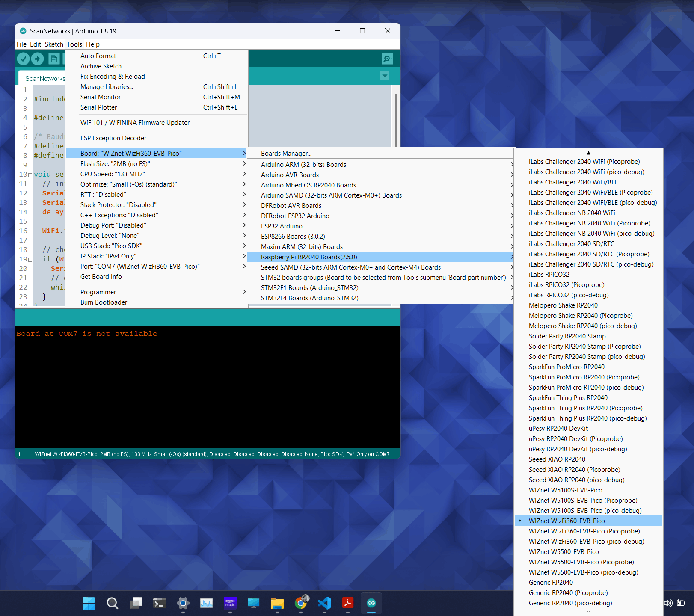This screenshot has width=694, height=616.
Task: Select Melopero Shake RP2040 board
Action: [588, 305]
